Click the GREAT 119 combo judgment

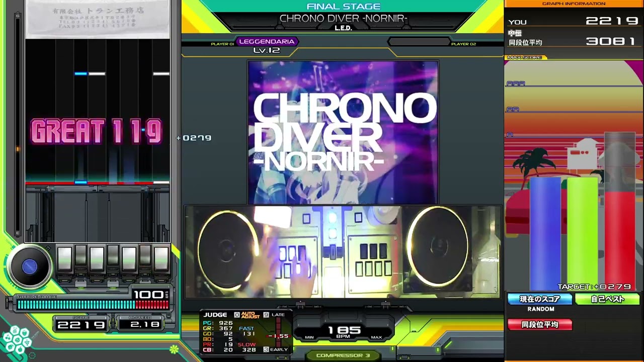(97, 132)
